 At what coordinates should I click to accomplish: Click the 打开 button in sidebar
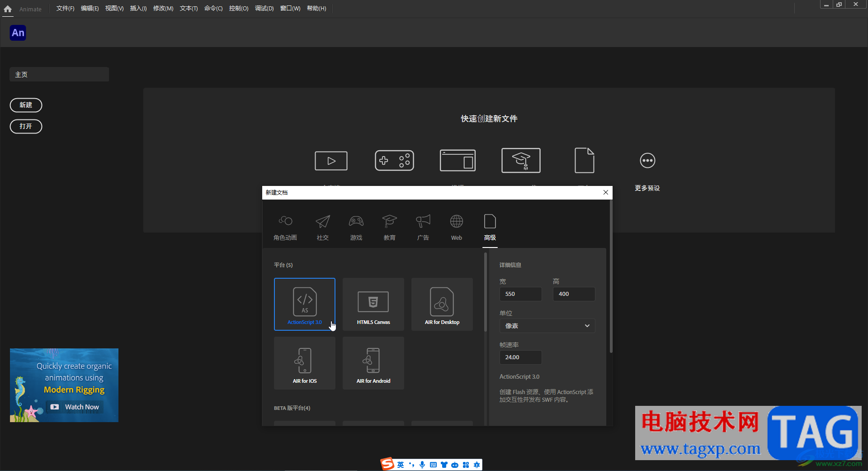click(26, 126)
